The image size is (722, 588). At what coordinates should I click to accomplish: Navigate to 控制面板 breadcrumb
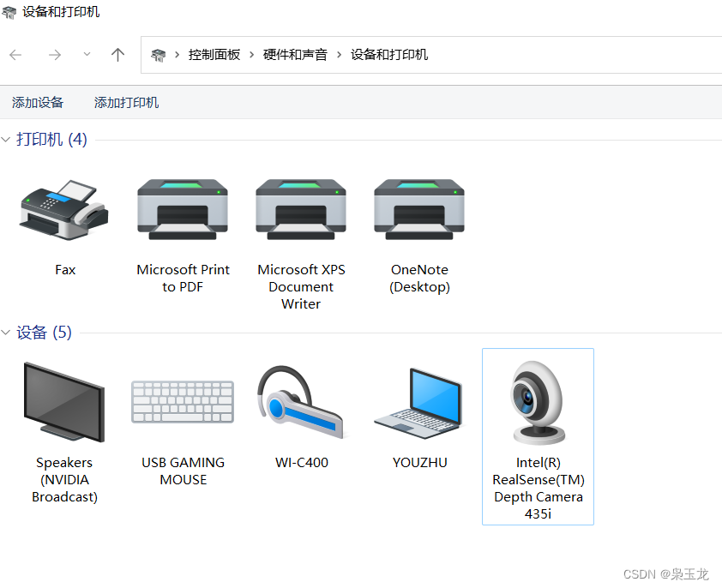tap(214, 55)
